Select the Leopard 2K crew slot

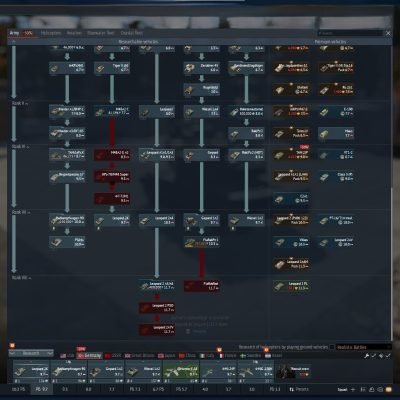(x=31, y=372)
